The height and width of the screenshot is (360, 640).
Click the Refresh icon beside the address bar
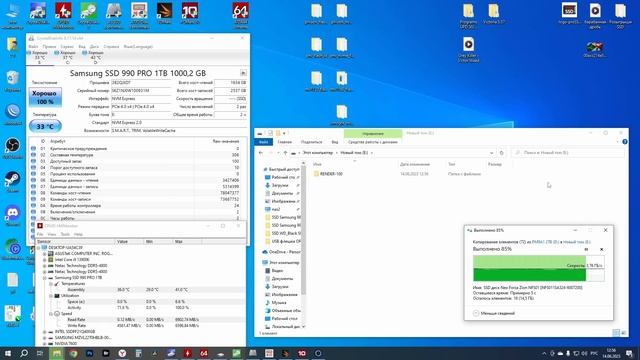502,153
